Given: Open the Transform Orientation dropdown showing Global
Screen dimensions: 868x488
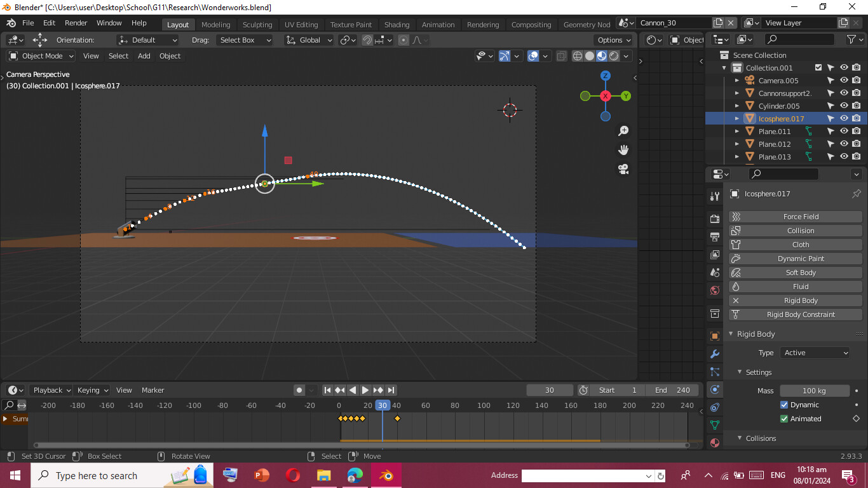Looking at the screenshot, I should click(x=309, y=40).
